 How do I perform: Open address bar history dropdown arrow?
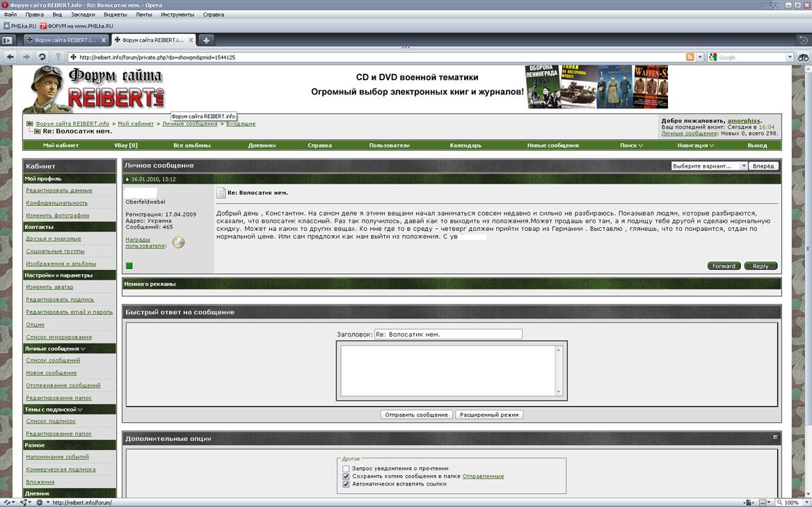pyautogui.click(x=700, y=58)
